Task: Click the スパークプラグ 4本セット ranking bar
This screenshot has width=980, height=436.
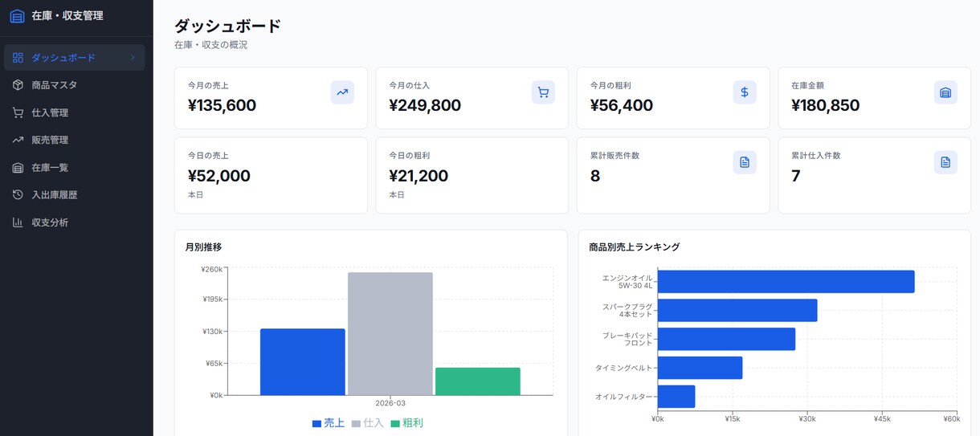Action: tap(737, 311)
